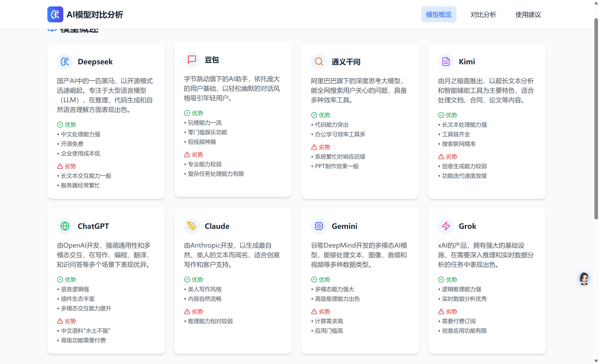
Task: Click the 豆包 red chat bubble icon
Action: click(x=192, y=60)
